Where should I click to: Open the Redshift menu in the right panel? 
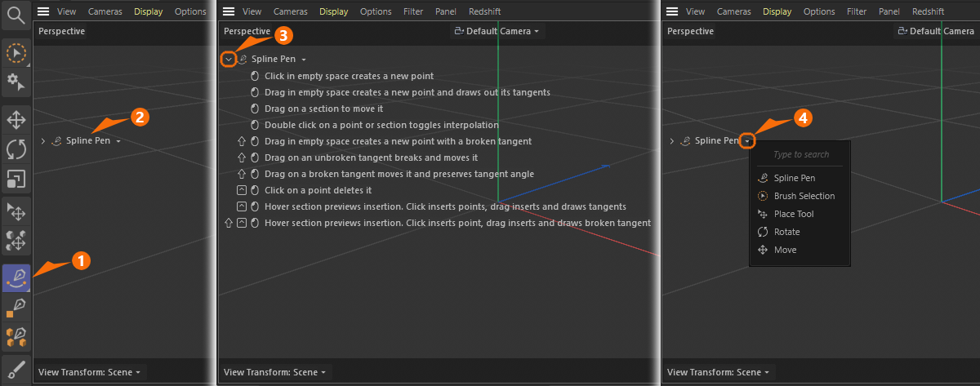pos(929,11)
